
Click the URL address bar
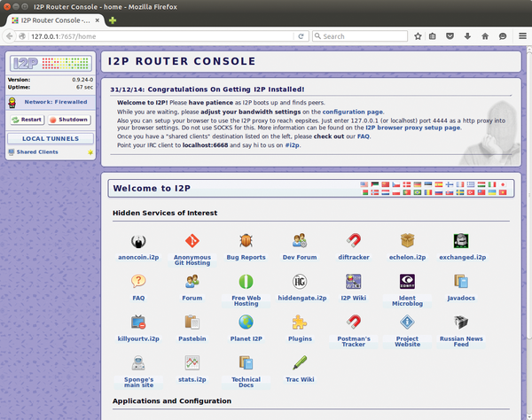point(161,36)
